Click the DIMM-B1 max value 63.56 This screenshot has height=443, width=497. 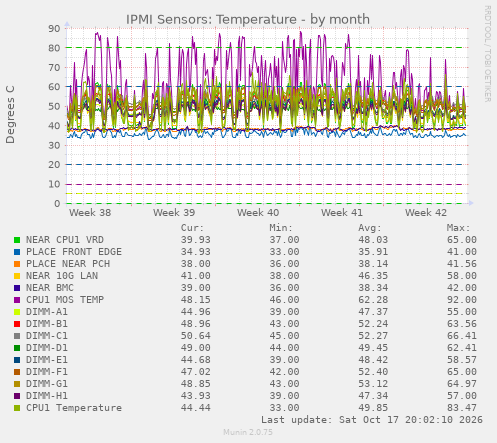coord(462,324)
